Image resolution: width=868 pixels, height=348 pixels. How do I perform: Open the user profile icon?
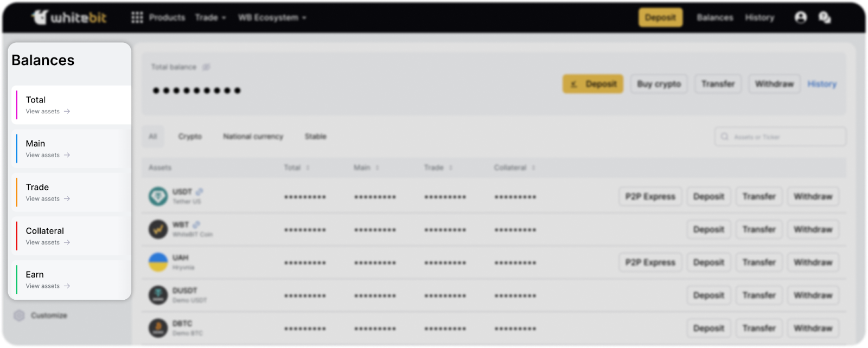tap(800, 17)
